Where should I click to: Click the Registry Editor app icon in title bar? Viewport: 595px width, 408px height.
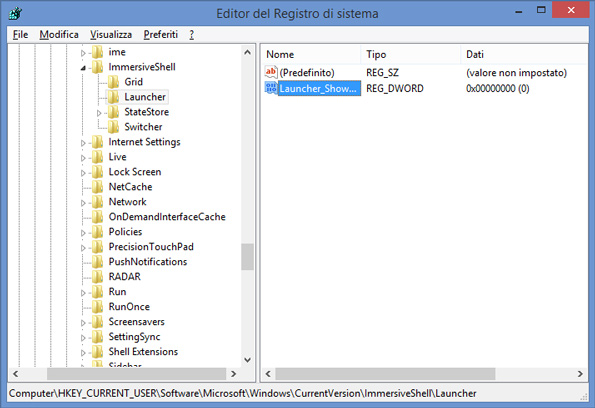16,13
